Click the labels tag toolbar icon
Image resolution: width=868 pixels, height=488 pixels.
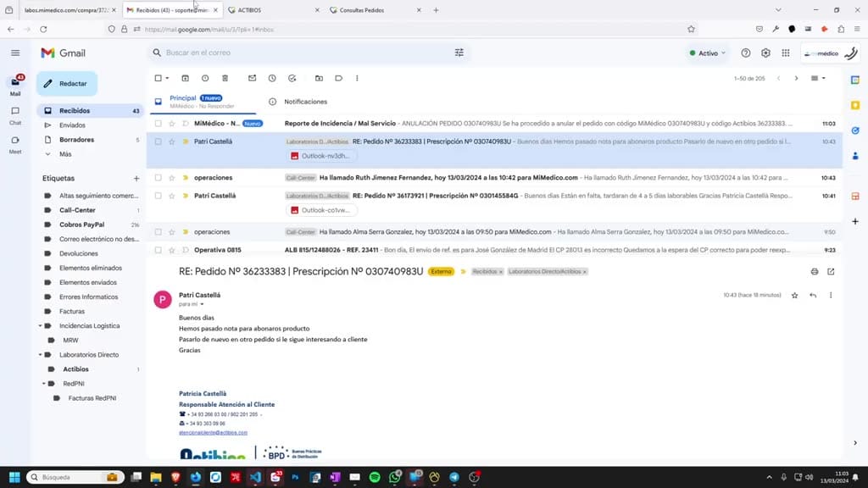tap(339, 79)
